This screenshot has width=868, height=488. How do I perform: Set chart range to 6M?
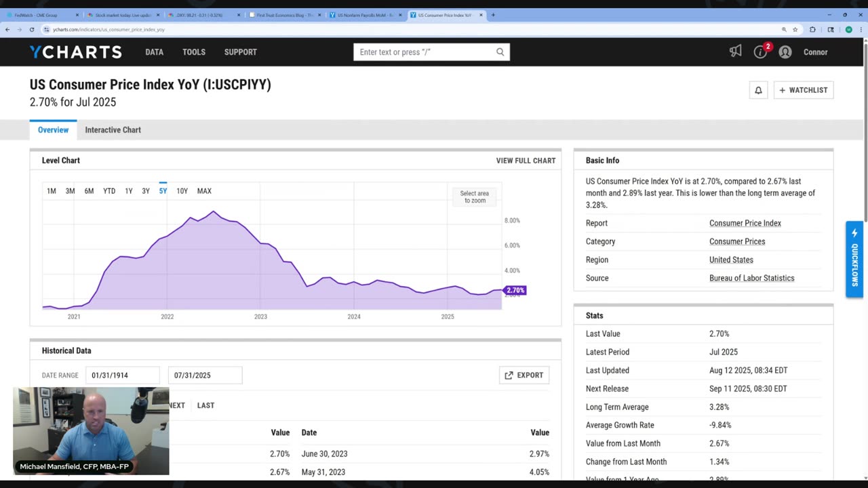pos(89,191)
